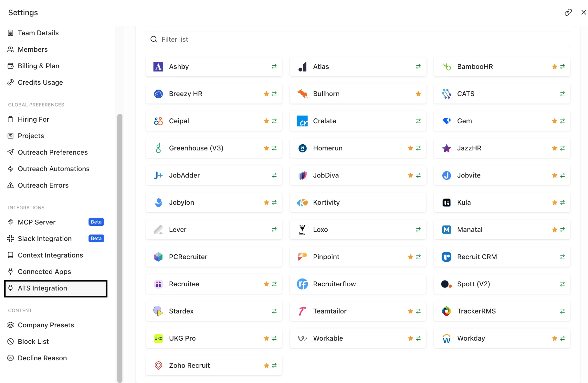Select the Pinpoint integration

click(358, 257)
